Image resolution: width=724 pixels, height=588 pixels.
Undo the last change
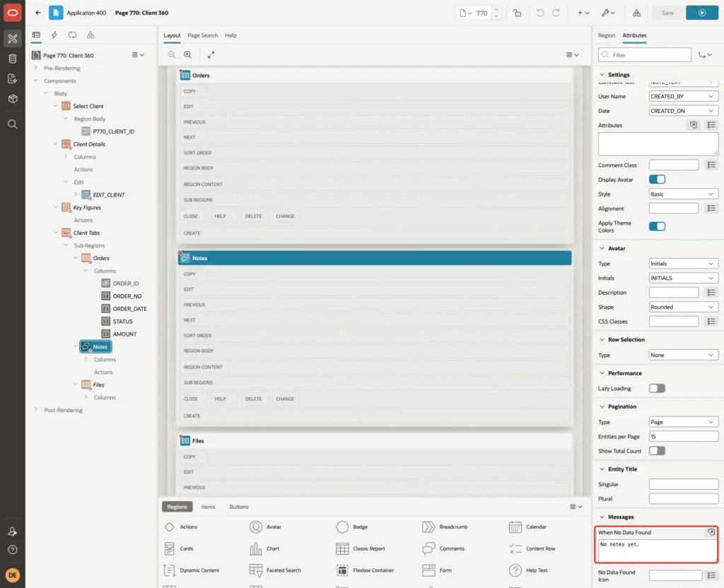coord(539,13)
